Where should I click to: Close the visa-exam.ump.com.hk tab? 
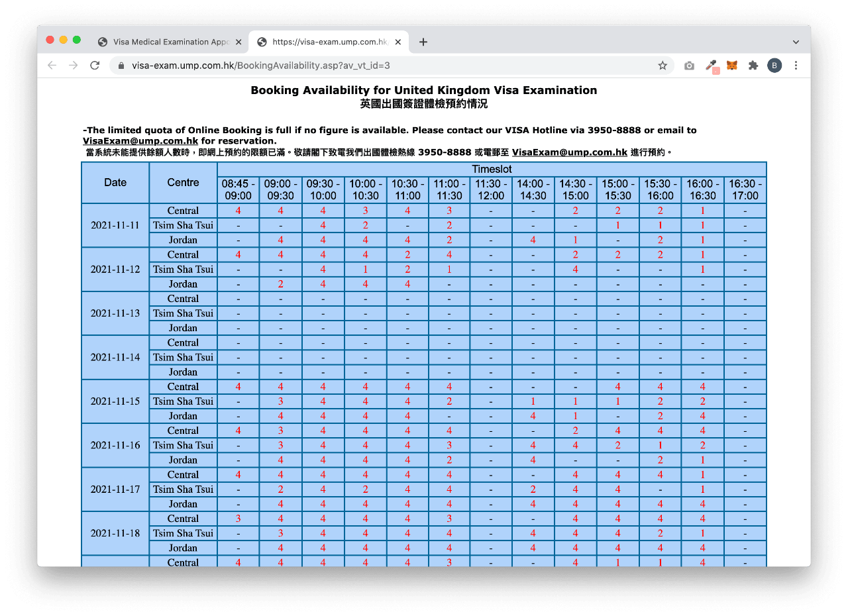pyautogui.click(x=398, y=42)
